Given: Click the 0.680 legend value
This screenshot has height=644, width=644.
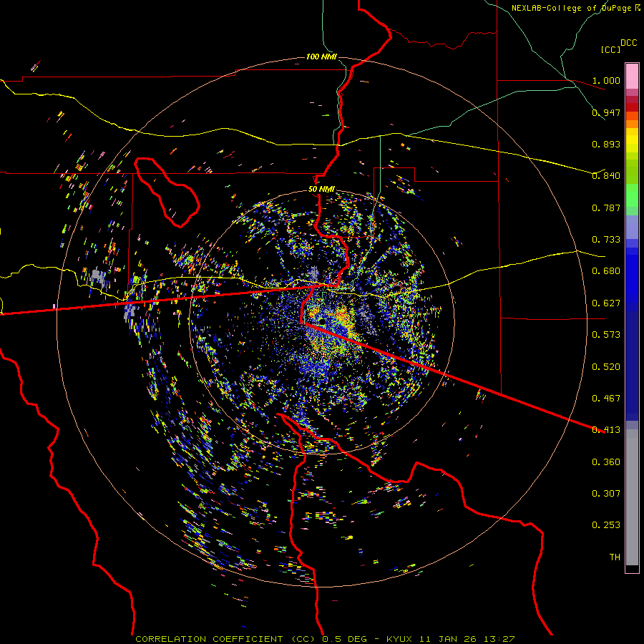Looking at the screenshot, I should click(606, 271).
